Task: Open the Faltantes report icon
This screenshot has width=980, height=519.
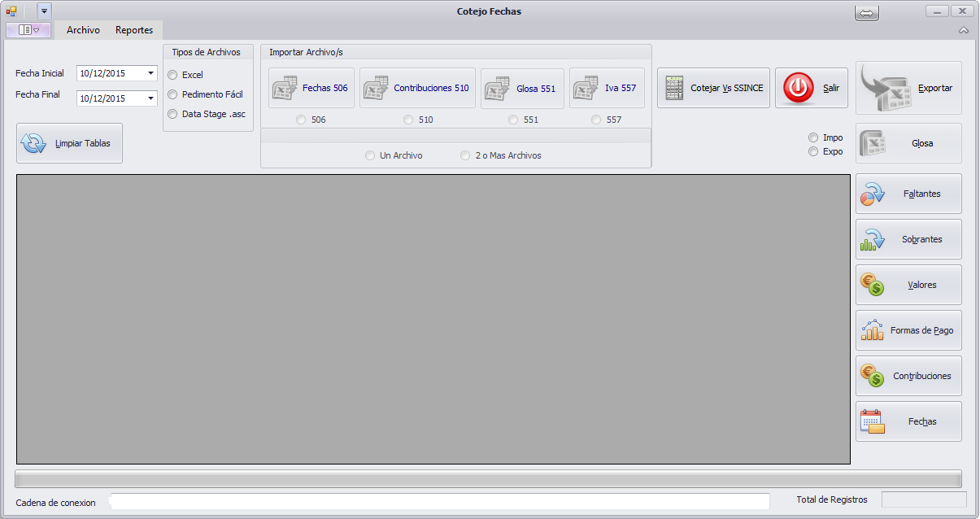Action: pyautogui.click(x=872, y=194)
